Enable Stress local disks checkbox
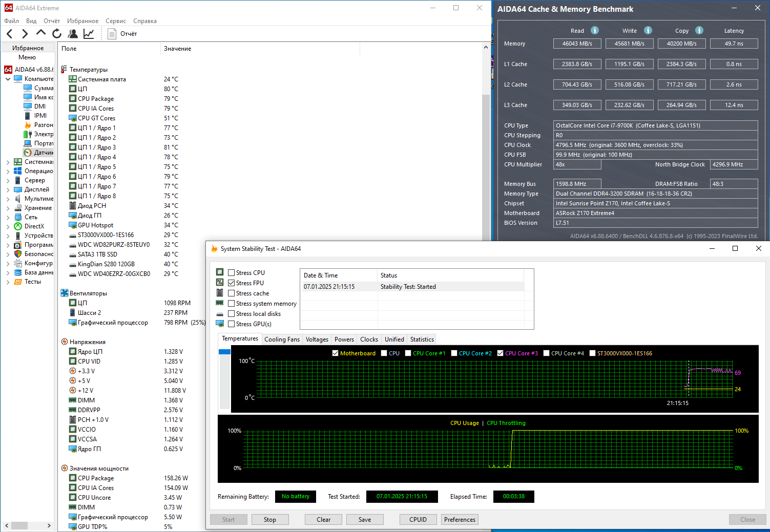The width and height of the screenshot is (770, 532). (x=232, y=314)
